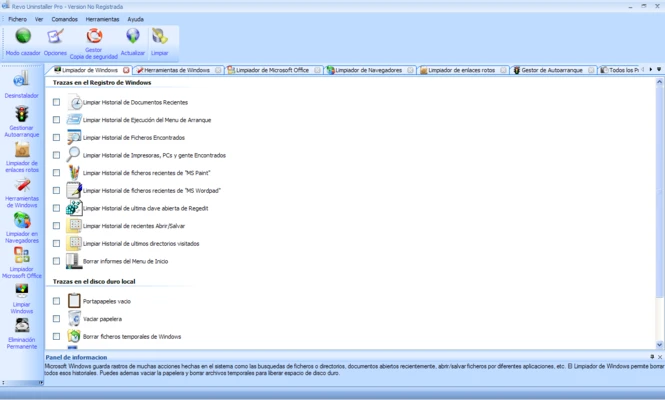Image resolution: width=665 pixels, height=400 pixels.
Task: Show next tabs with right arrow
Action: pyautogui.click(x=651, y=69)
